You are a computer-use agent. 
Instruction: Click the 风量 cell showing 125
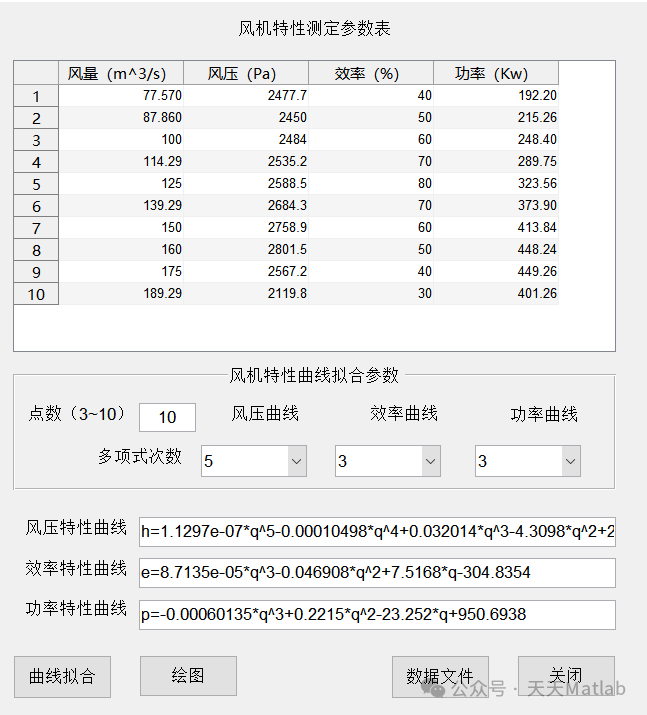[x=121, y=184]
